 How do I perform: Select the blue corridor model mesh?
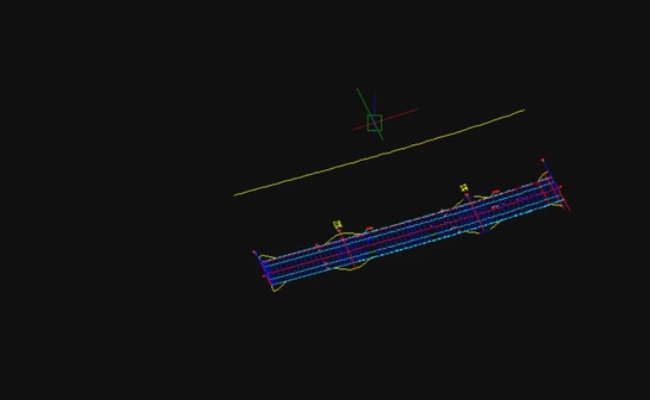tap(410, 232)
